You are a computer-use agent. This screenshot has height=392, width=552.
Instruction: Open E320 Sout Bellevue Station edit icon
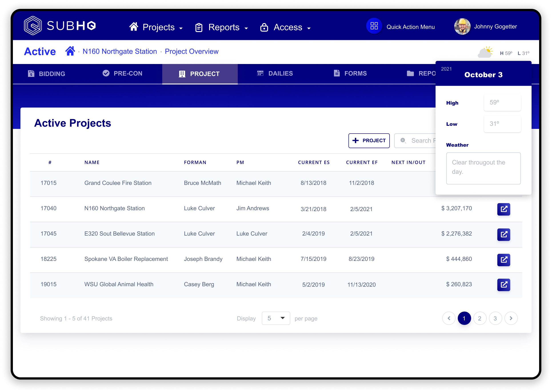pyautogui.click(x=504, y=234)
